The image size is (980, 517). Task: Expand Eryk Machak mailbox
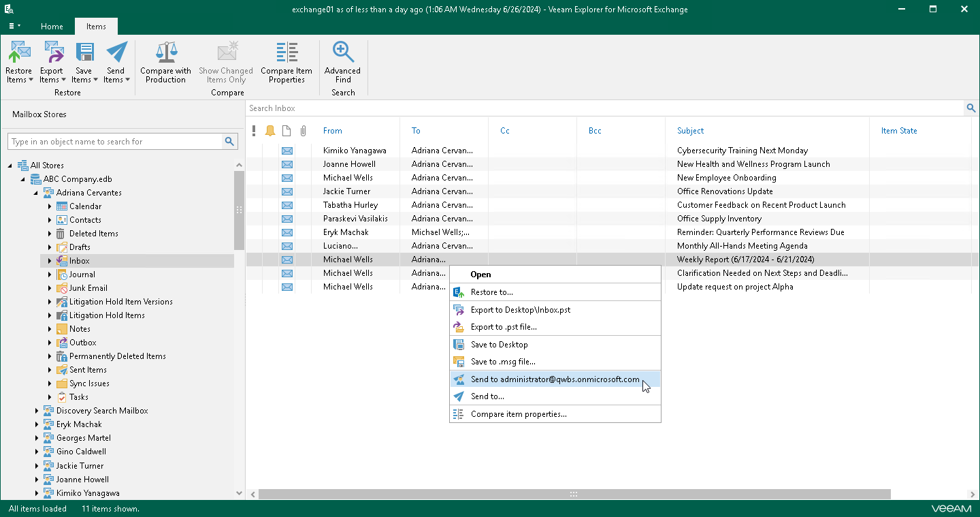click(x=37, y=424)
